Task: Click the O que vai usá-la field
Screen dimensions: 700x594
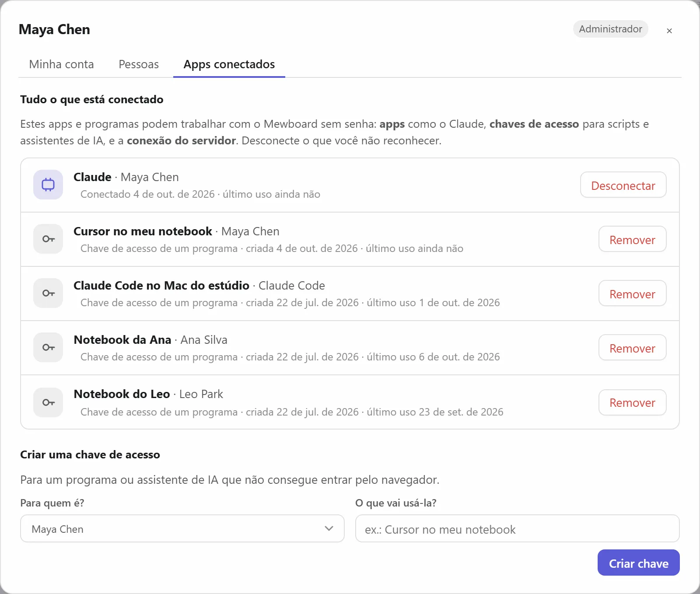Action: click(517, 529)
